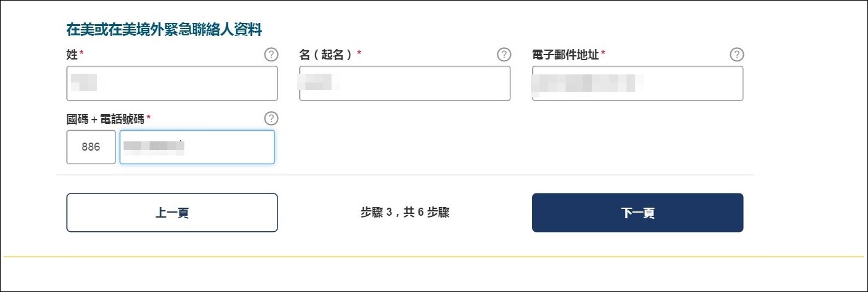Go back with the 上一頁 button
The width and height of the screenshot is (868, 292).
[x=172, y=213]
